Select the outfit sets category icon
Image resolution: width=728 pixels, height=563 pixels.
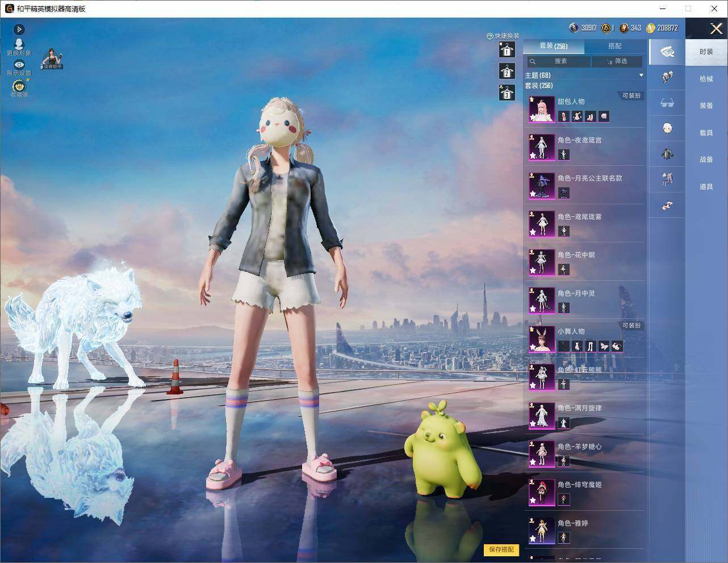(667, 52)
